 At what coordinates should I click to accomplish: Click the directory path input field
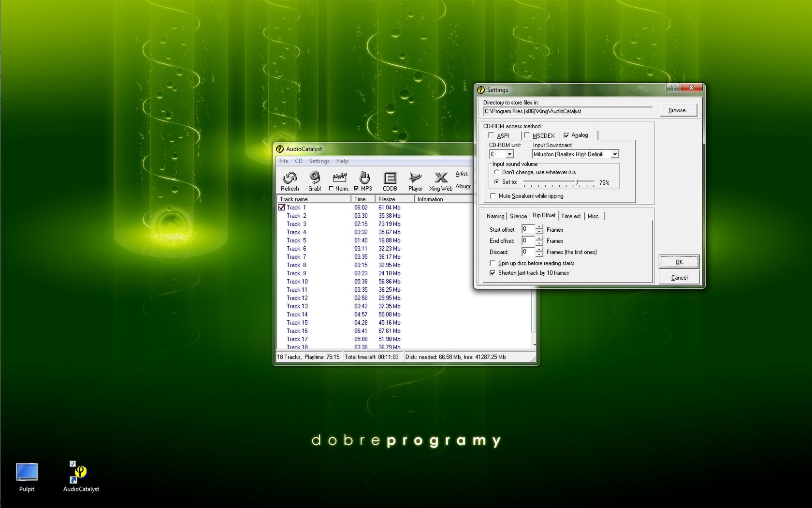click(567, 111)
